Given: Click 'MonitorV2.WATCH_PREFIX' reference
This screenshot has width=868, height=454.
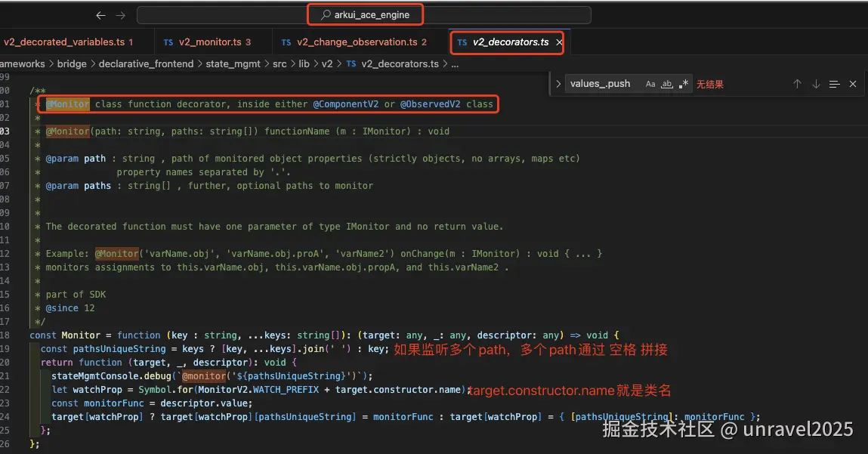Looking at the screenshot, I should (258, 390).
